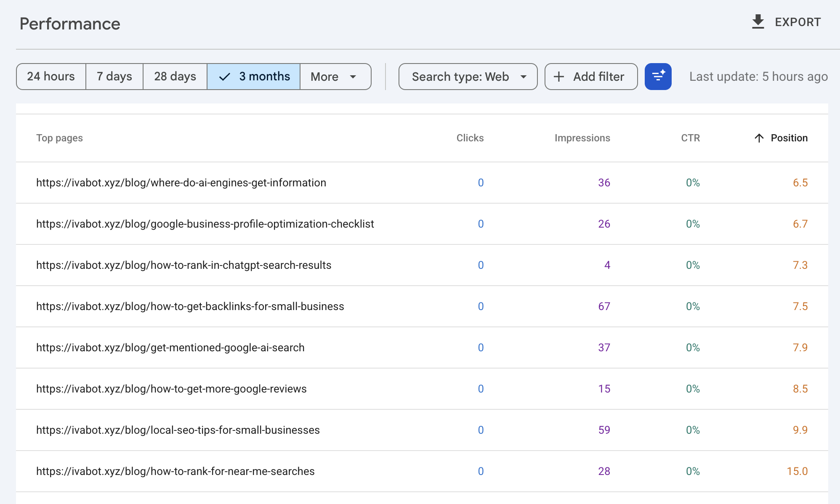Open the blue AI filter sparkle button
This screenshot has width=840, height=504.
pos(658,77)
